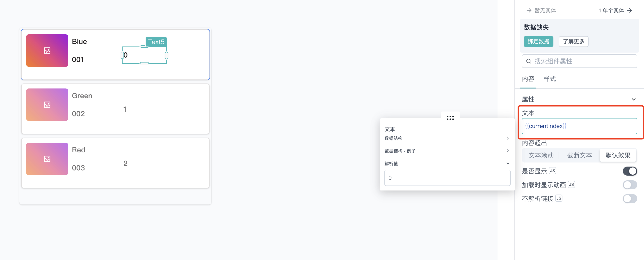Click the left arrow beside 暂无实体
Viewport: 644px width, 260px height.
(529, 11)
